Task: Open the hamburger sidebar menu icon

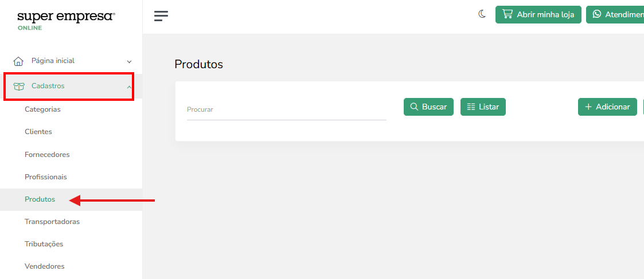Action: [161, 16]
